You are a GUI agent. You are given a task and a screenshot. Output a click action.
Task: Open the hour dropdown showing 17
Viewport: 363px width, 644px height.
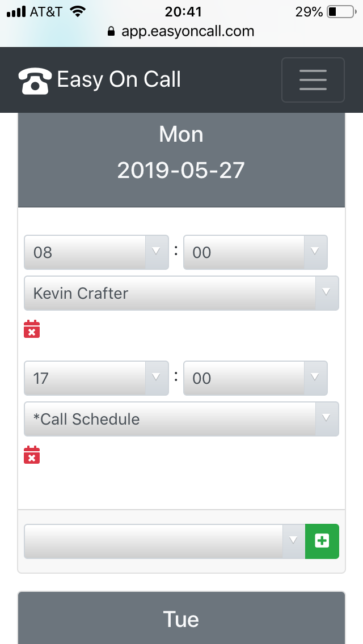click(x=96, y=378)
